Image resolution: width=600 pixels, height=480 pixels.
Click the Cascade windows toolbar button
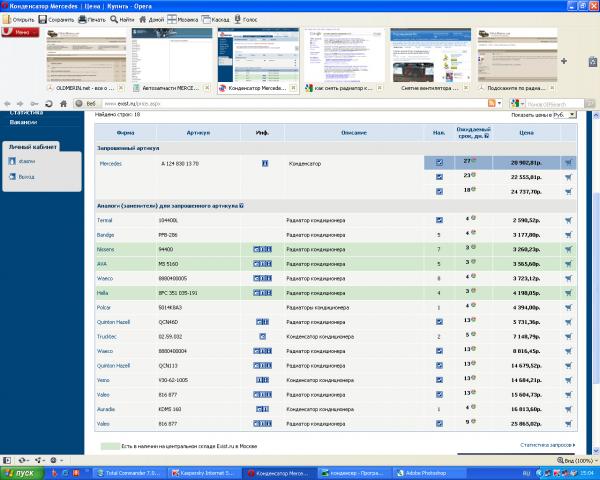click(215, 19)
